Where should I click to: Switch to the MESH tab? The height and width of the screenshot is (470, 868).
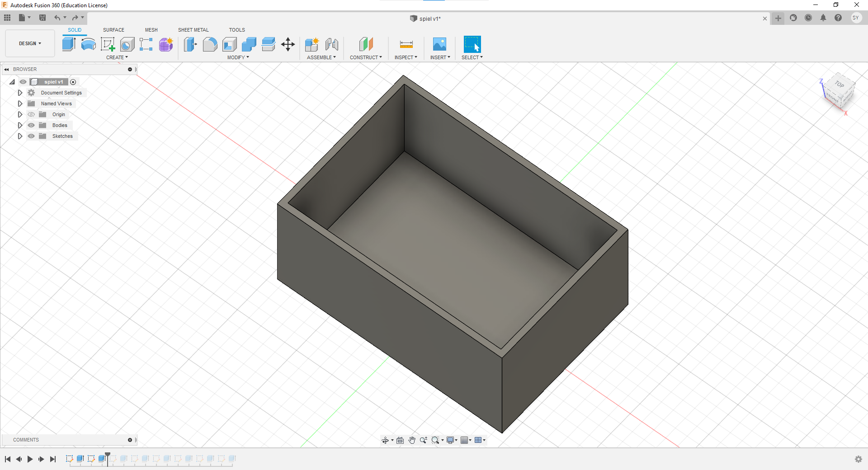click(x=151, y=30)
